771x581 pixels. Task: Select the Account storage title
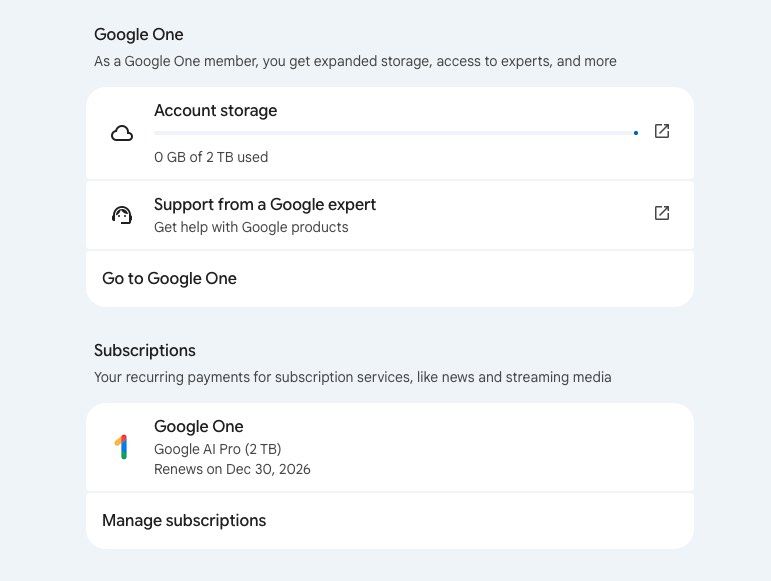215,111
